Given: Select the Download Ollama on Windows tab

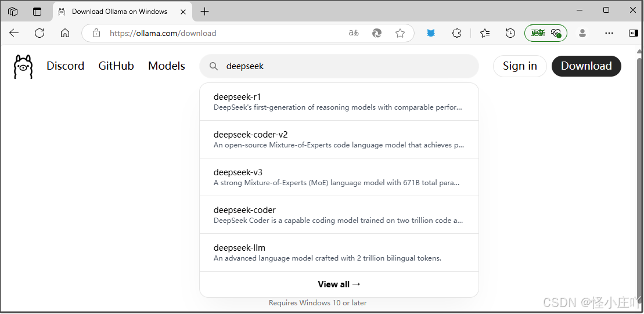Looking at the screenshot, I should click(123, 12).
